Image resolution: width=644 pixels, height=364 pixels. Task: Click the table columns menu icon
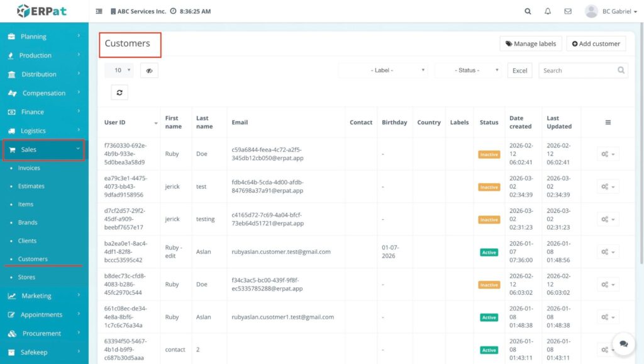tap(608, 122)
